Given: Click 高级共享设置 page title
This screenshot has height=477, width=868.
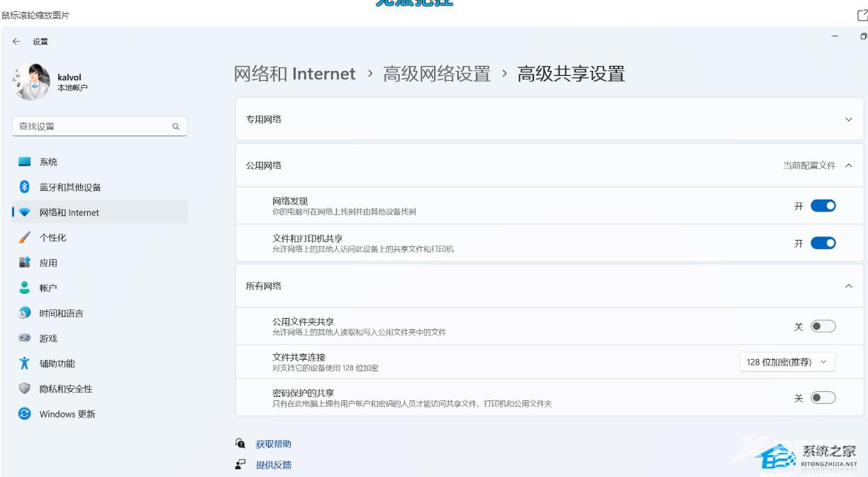Looking at the screenshot, I should point(572,73).
